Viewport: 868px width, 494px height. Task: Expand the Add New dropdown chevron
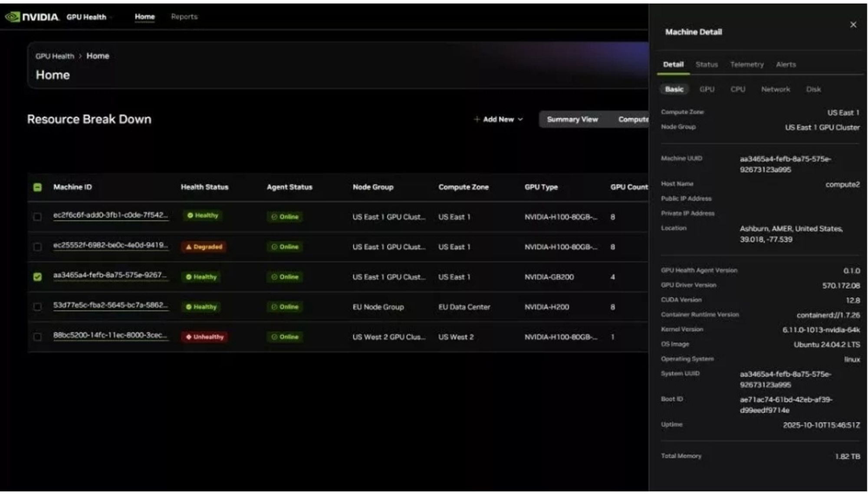point(520,119)
